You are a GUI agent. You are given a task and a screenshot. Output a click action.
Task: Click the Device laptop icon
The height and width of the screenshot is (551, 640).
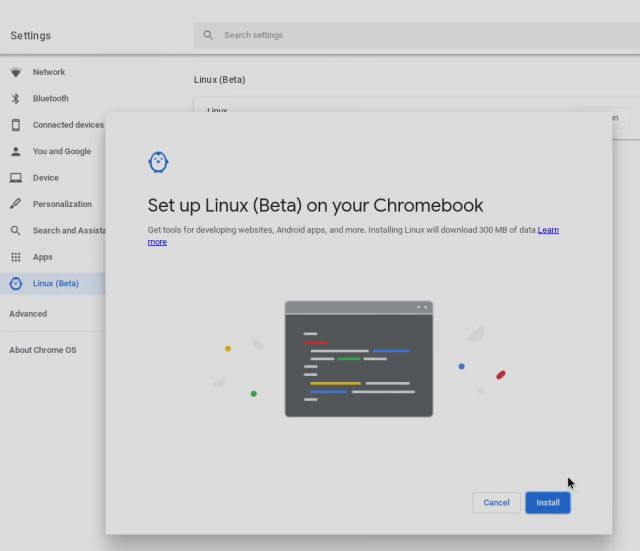point(16,178)
